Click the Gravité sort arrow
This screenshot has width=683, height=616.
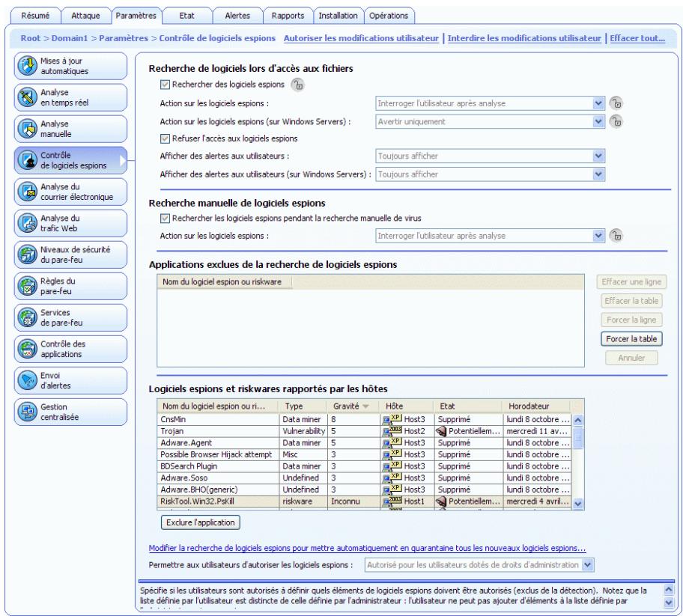click(x=365, y=406)
